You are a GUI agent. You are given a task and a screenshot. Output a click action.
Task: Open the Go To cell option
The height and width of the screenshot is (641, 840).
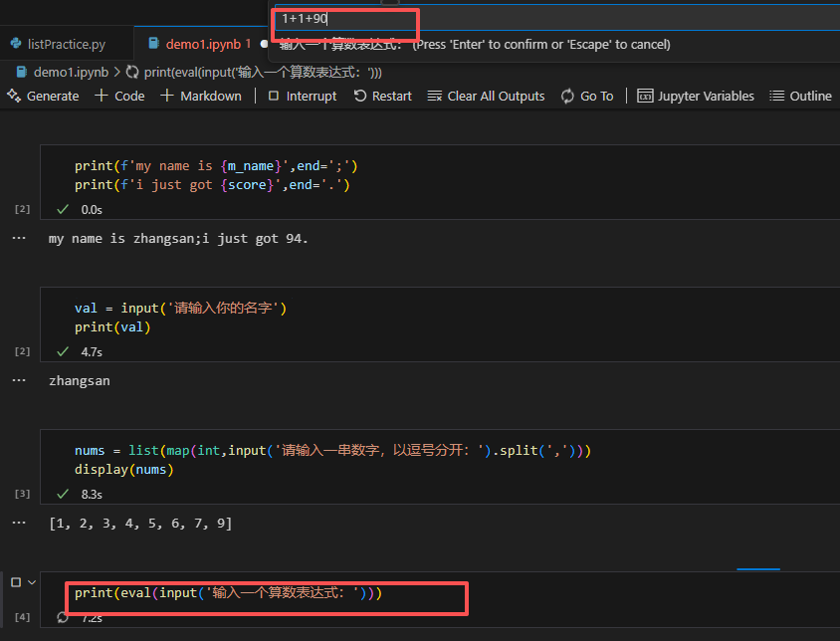pos(587,96)
